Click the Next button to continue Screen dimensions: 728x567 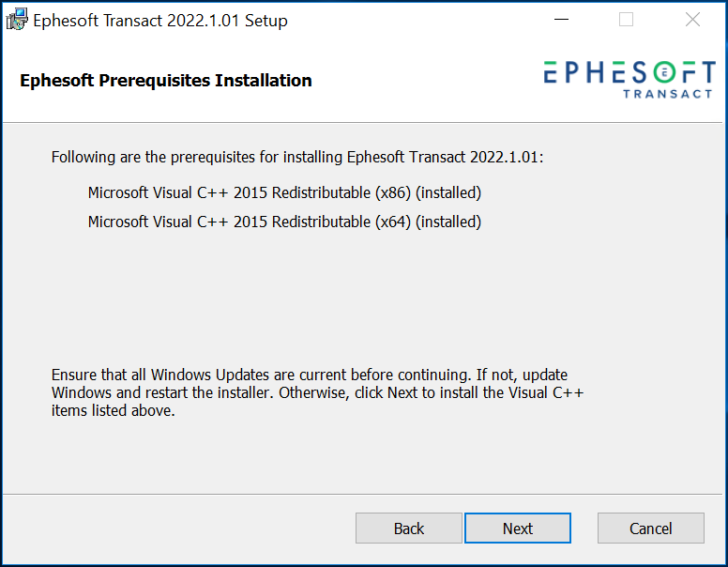point(518,528)
